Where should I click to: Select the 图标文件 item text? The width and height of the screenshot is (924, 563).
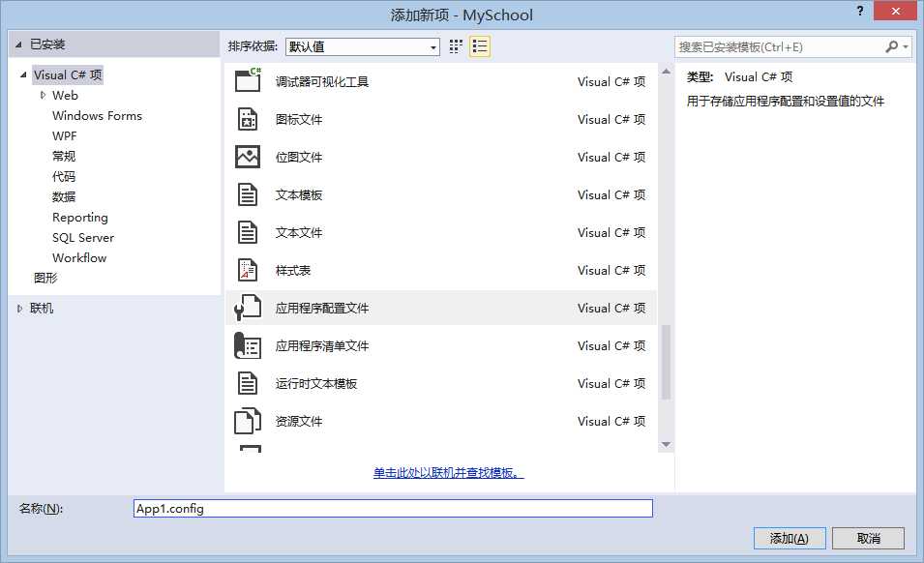(x=299, y=119)
